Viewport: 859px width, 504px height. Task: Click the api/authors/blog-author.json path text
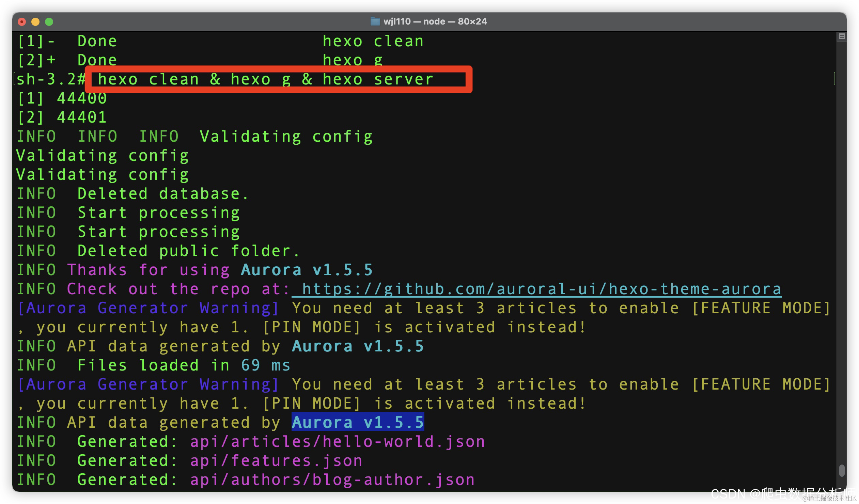332,480
